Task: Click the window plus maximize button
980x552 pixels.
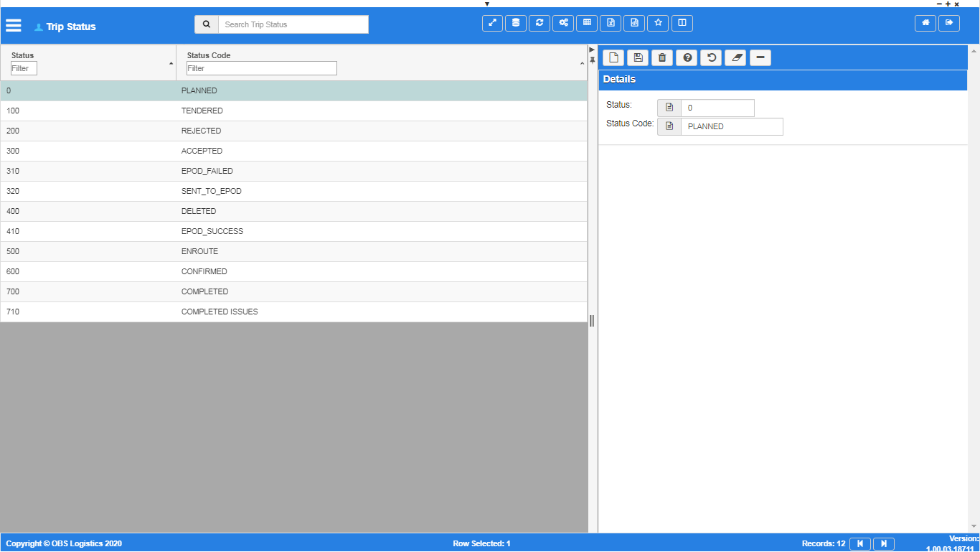Action: coord(948,4)
